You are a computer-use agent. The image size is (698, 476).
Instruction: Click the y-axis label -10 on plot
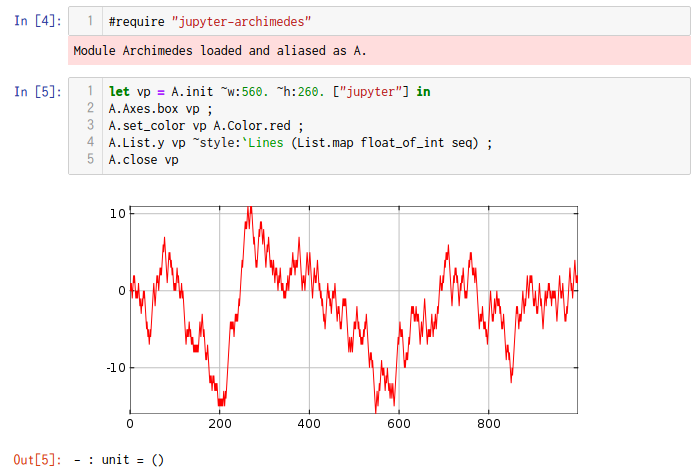[116, 368]
